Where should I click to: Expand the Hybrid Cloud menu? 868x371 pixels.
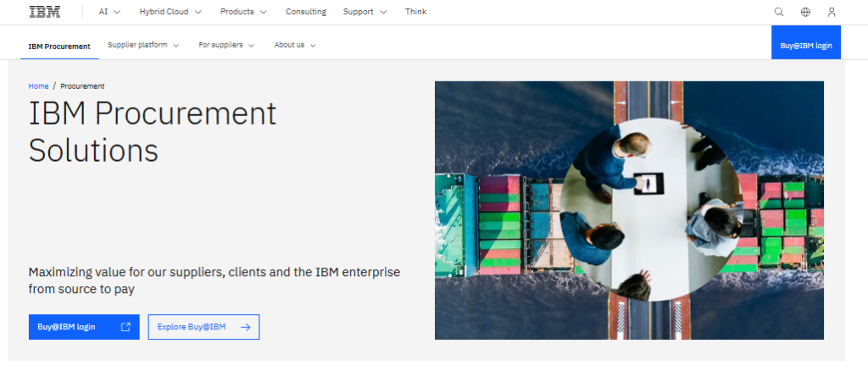click(x=170, y=12)
